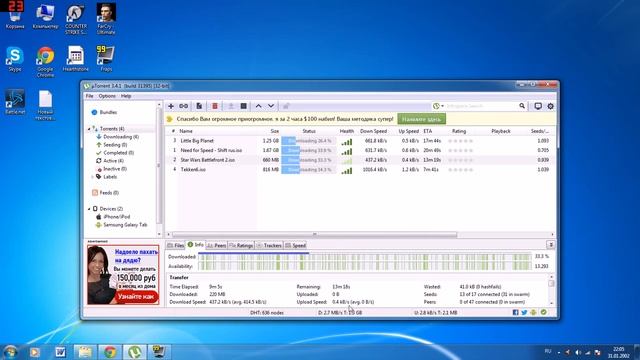Select Samsung Galaxy Tab device
The image size is (640, 360).
click(x=125, y=225)
